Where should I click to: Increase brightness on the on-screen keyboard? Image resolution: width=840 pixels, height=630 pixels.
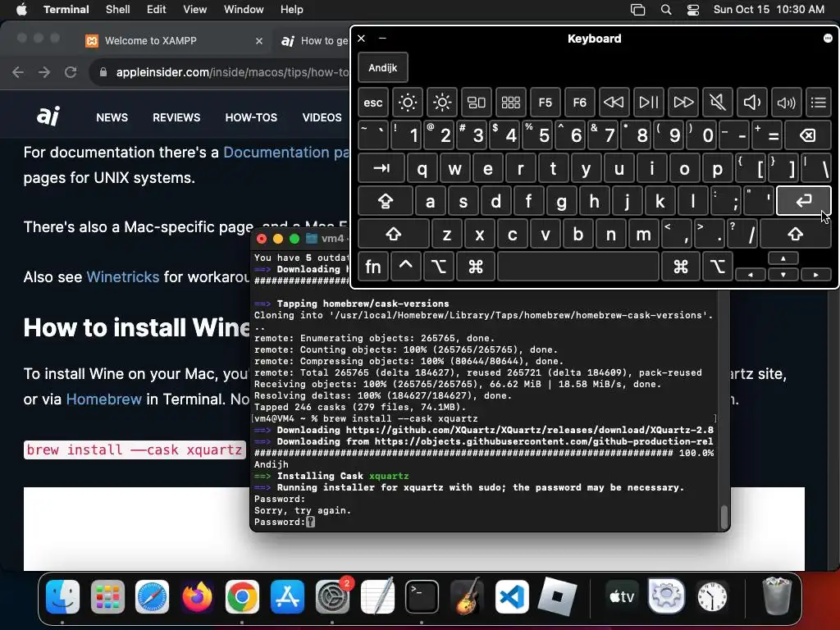(x=442, y=103)
